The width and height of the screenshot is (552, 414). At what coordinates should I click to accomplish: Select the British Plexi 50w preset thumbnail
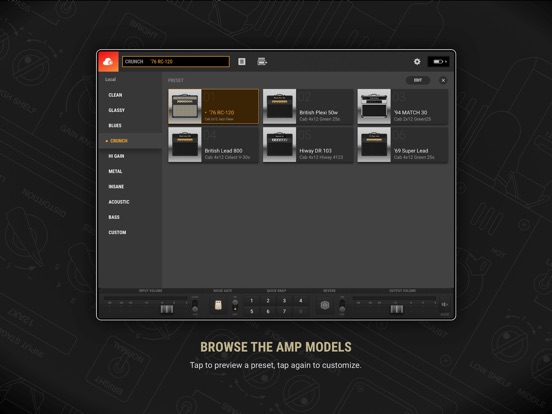[280, 106]
